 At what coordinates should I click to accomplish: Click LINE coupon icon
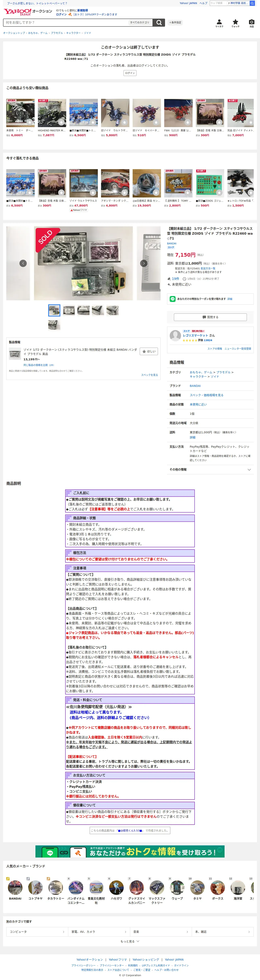tap(173, 299)
